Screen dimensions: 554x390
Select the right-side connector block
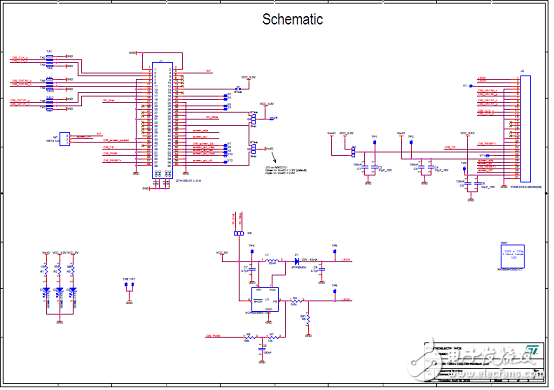tap(525, 129)
